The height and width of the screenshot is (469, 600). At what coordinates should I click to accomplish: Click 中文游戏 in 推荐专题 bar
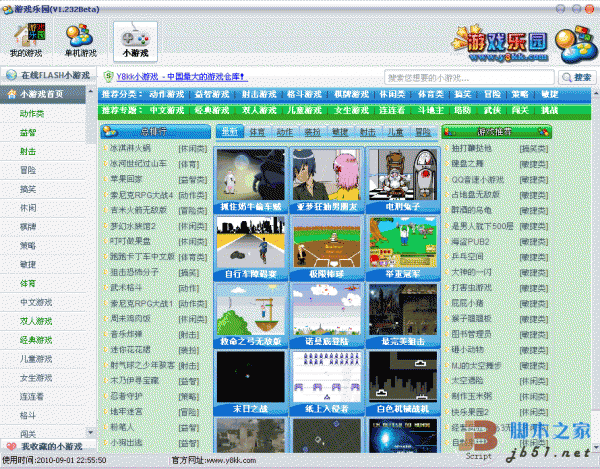(167, 110)
